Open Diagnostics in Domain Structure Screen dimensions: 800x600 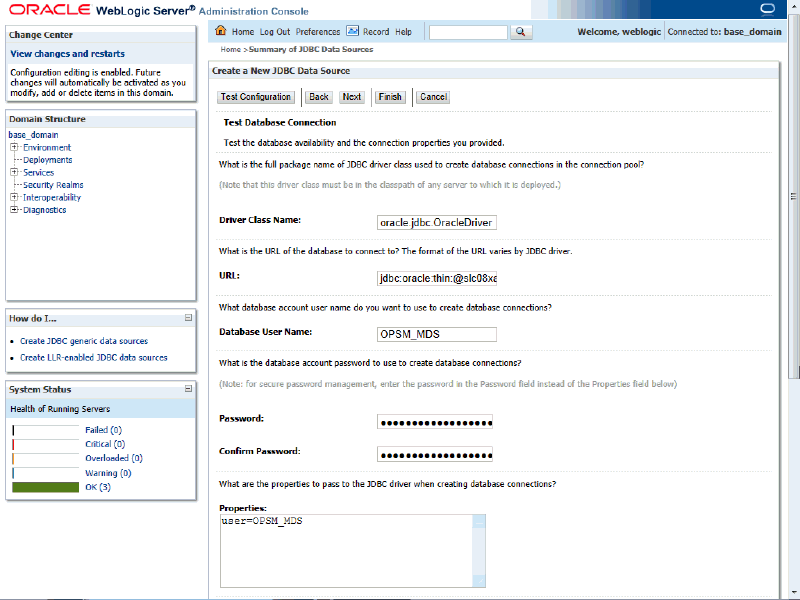pos(44,210)
